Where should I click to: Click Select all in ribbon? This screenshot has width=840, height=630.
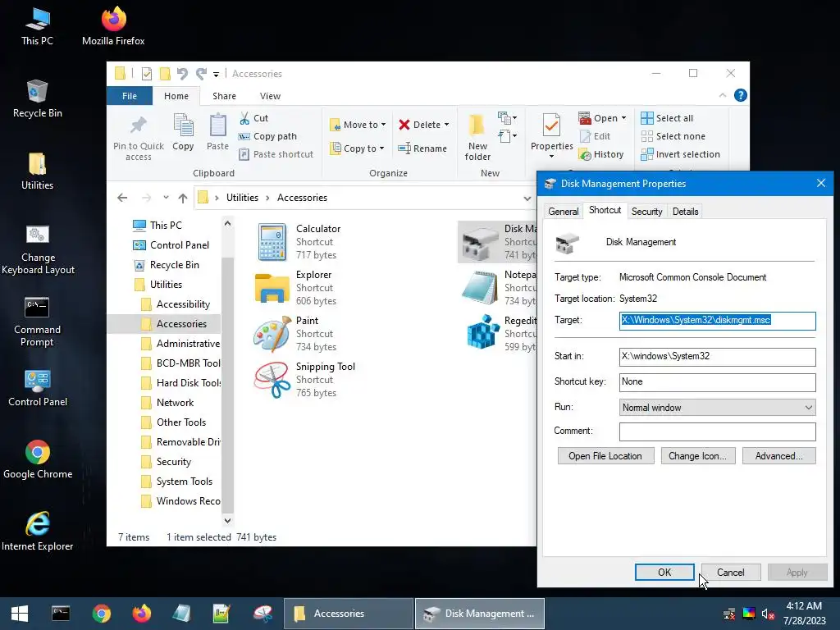pyautogui.click(x=667, y=118)
